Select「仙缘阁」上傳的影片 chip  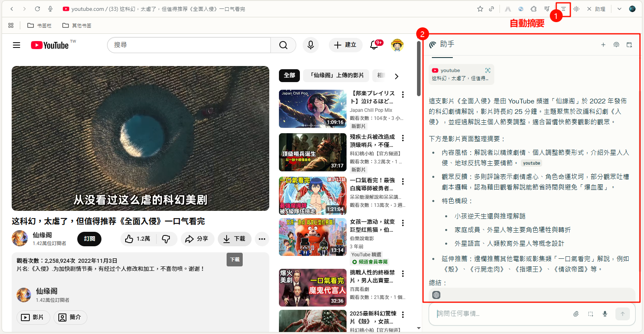[x=337, y=75]
